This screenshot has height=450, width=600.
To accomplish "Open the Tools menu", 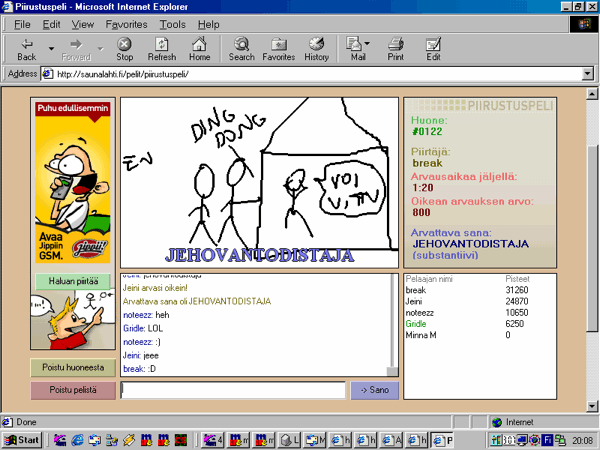I will click(x=172, y=23).
